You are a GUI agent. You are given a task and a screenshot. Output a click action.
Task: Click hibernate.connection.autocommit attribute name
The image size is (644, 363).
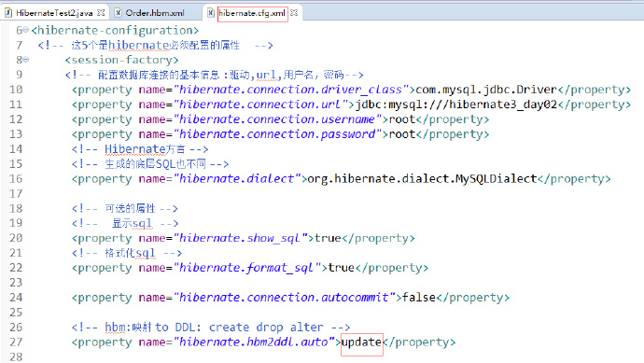[x=284, y=298]
